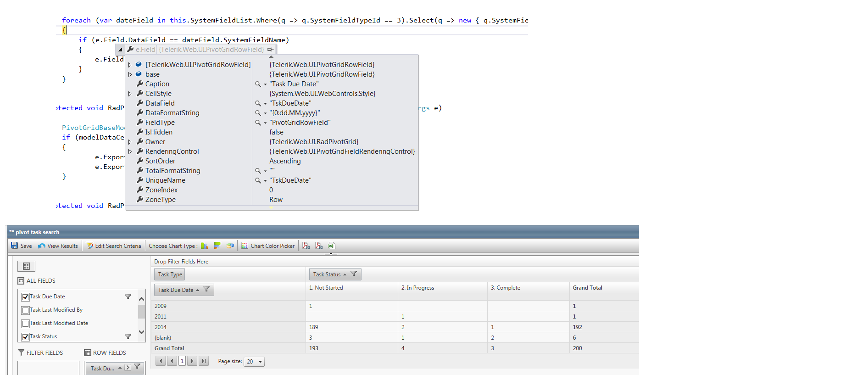
Task: Uncheck the Task Status field checkbox
Action: point(26,337)
